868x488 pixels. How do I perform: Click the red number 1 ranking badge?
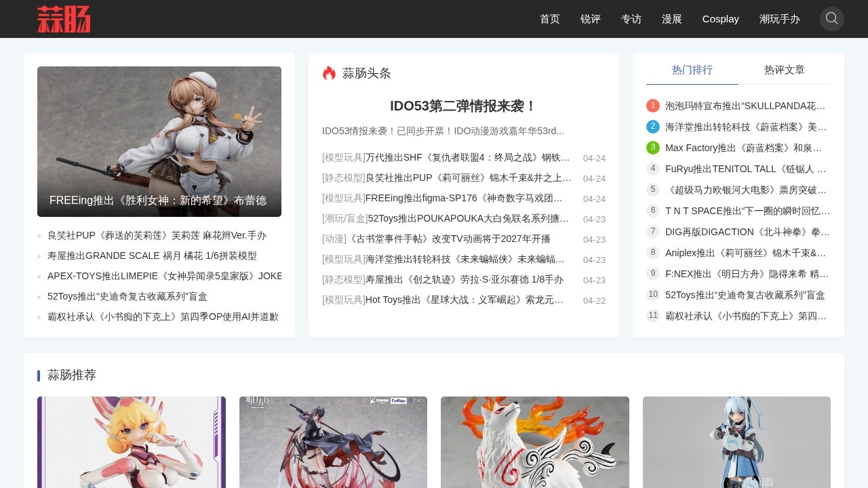pos(652,106)
